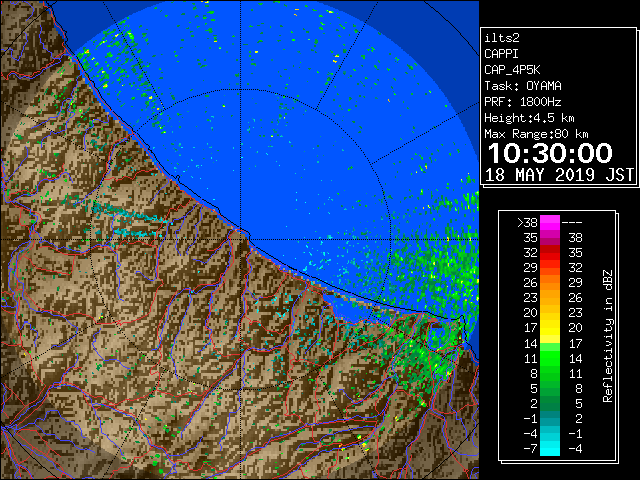Click the 'CAPPI' product label

(501, 54)
